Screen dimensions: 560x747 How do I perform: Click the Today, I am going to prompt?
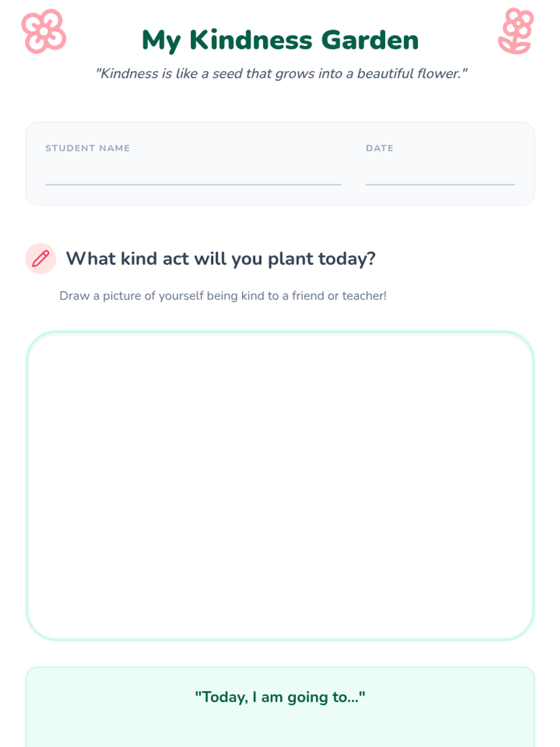pyautogui.click(x=280, y=697)
